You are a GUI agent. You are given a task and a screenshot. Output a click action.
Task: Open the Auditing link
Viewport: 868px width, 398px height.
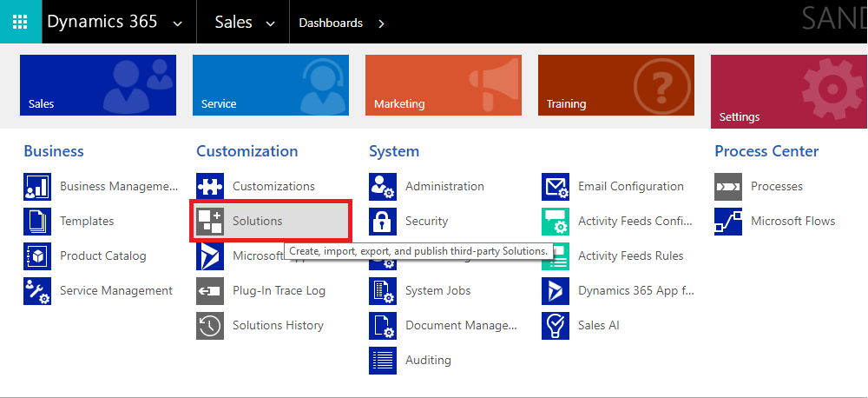coord(428,361)
